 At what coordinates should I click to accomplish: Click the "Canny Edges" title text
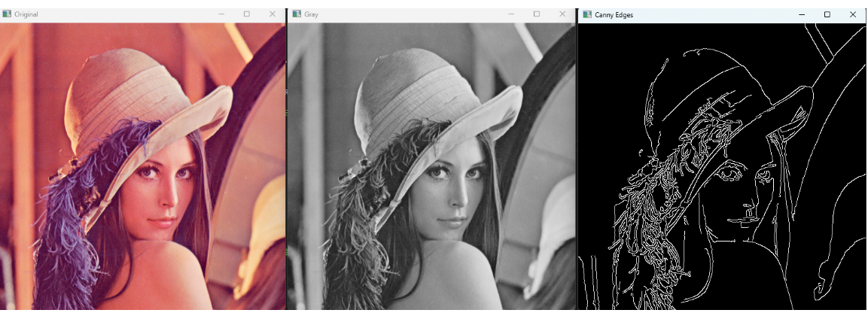tap(614, 15)
